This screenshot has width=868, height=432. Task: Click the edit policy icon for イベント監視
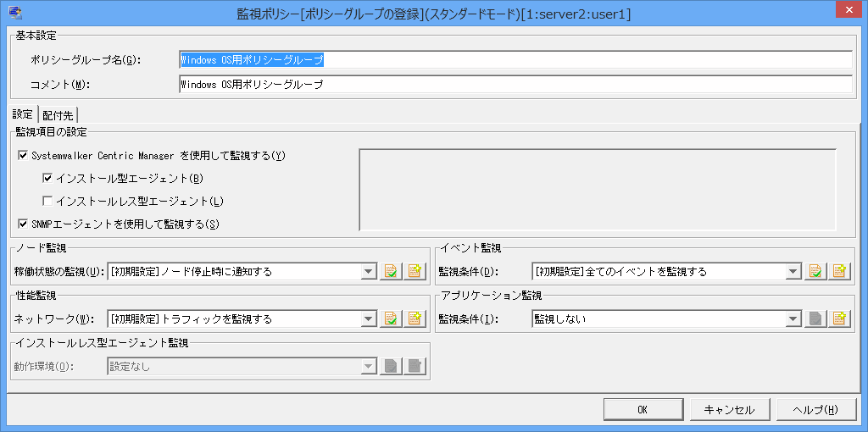(815, 272)
